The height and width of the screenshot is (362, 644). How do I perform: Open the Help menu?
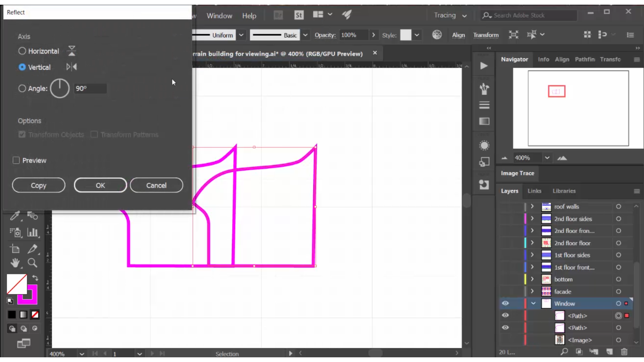[249, 15]
